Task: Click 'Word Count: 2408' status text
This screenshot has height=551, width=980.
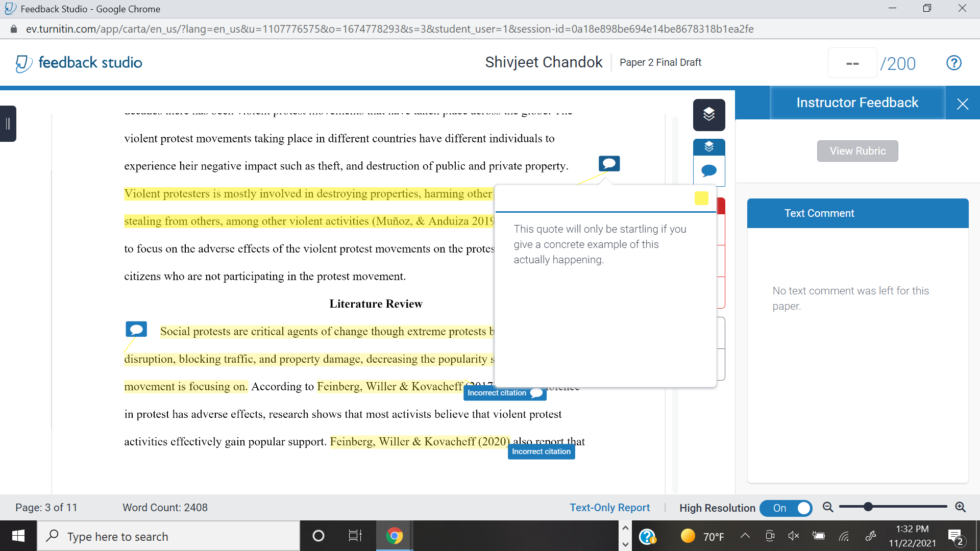Action: [x=165, y=508]
